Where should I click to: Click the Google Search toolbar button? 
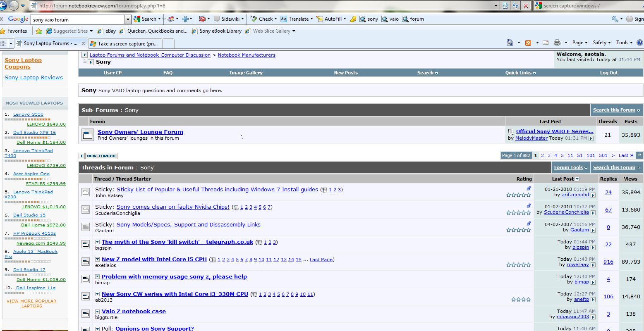tap(145, 19)
